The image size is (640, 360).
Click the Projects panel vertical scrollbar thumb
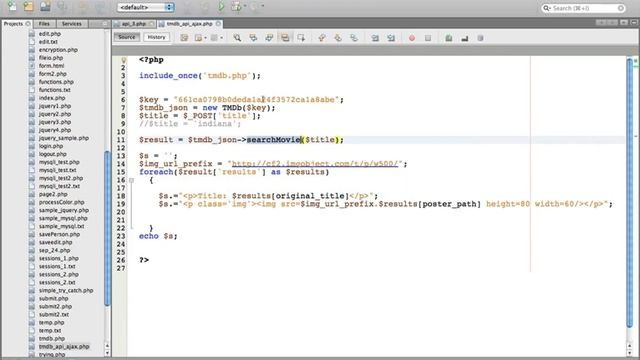107,229
